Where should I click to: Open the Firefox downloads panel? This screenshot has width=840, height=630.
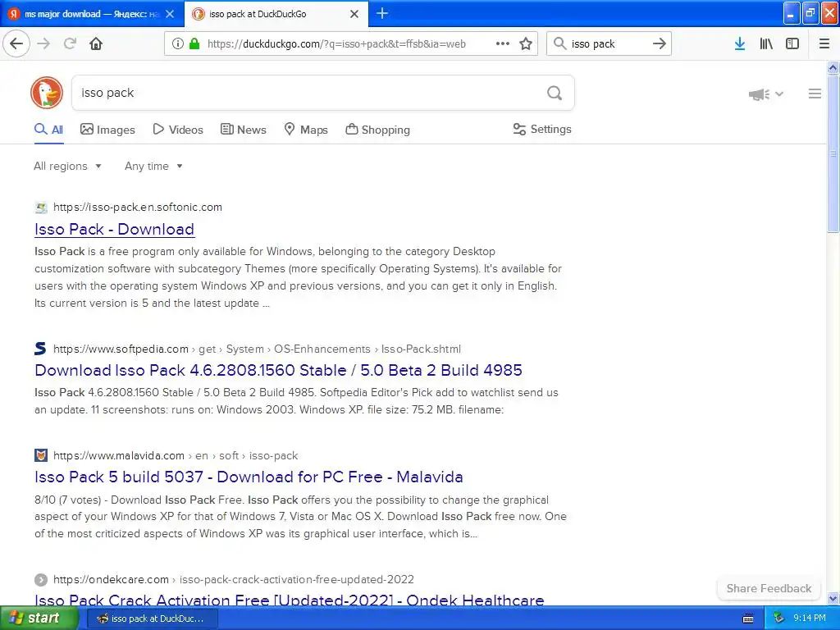[740, 43]
